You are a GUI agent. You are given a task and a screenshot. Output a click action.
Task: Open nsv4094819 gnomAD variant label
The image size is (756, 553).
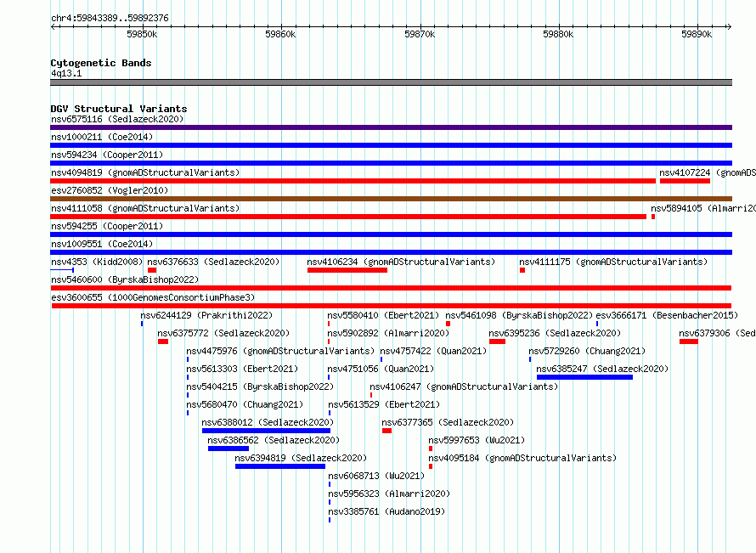145,172
